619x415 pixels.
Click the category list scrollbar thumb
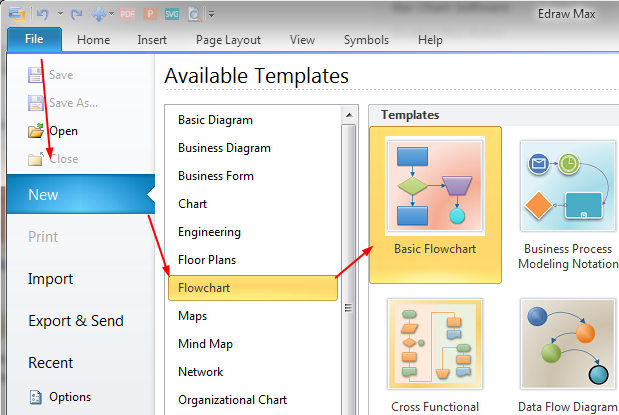coord(349,270)
